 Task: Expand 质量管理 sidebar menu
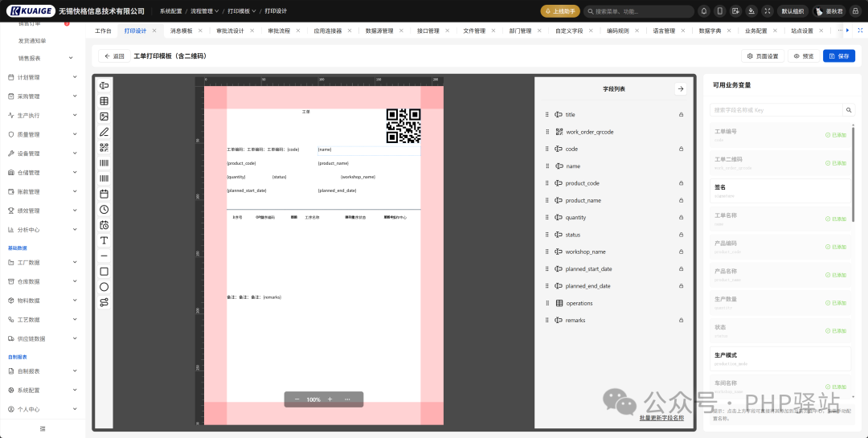(43, 134)
